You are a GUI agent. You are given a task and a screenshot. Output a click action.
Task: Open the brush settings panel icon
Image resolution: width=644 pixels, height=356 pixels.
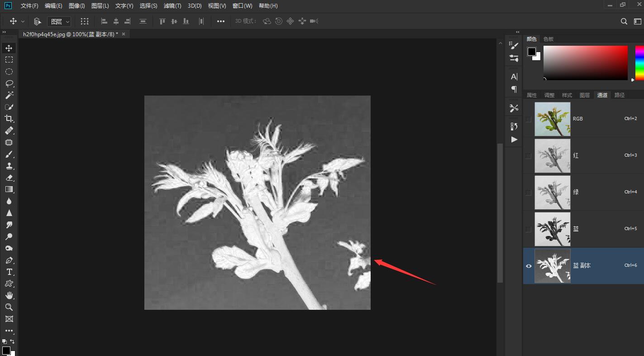[514, 45]
